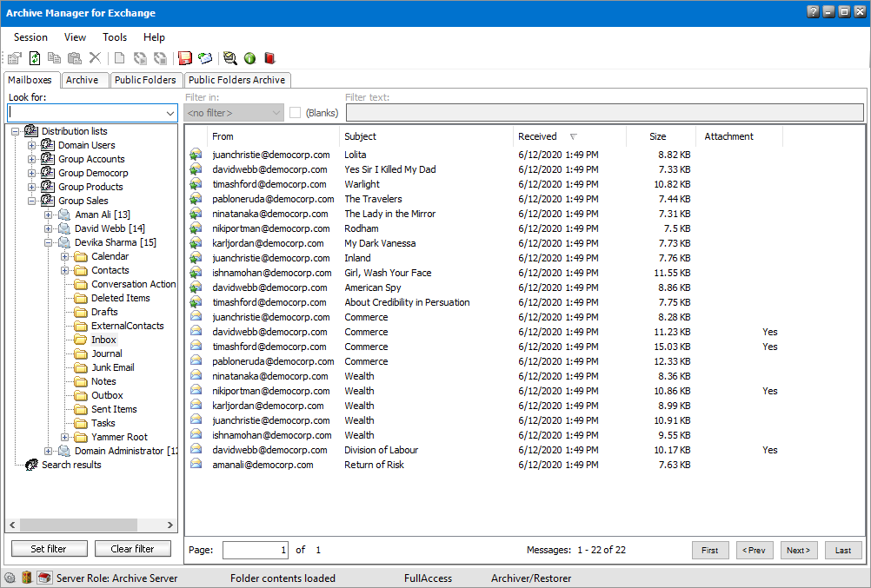
Task: Go to the First page
Action: (710, 551)
